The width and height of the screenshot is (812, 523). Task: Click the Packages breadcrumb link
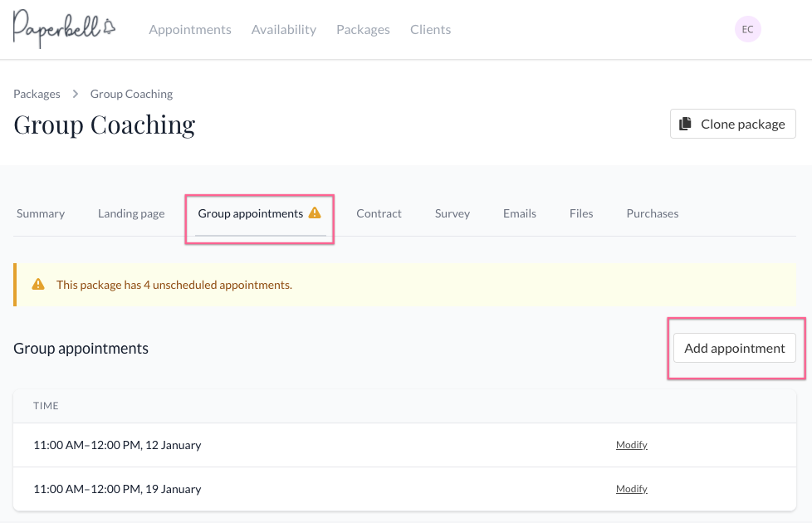point(37,94)
